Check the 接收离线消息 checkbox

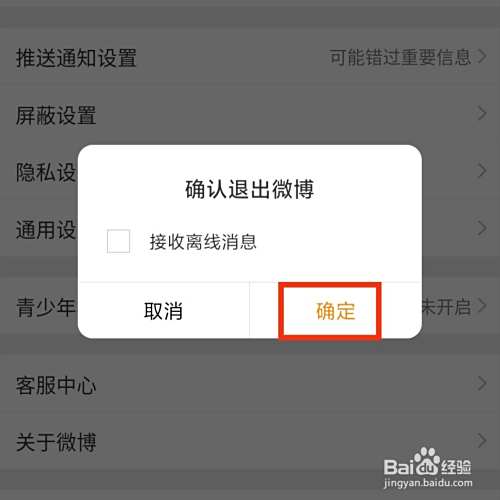118,241
